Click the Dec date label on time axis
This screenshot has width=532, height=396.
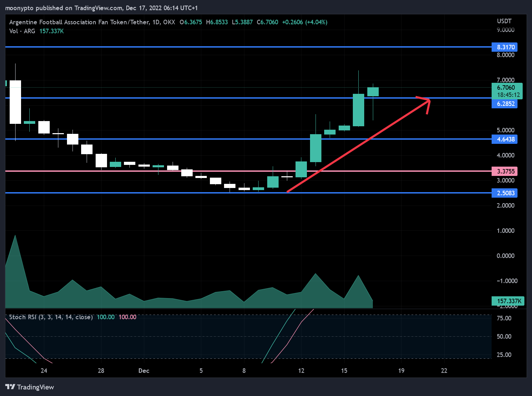pyautogui.click(x=144, y=371)
